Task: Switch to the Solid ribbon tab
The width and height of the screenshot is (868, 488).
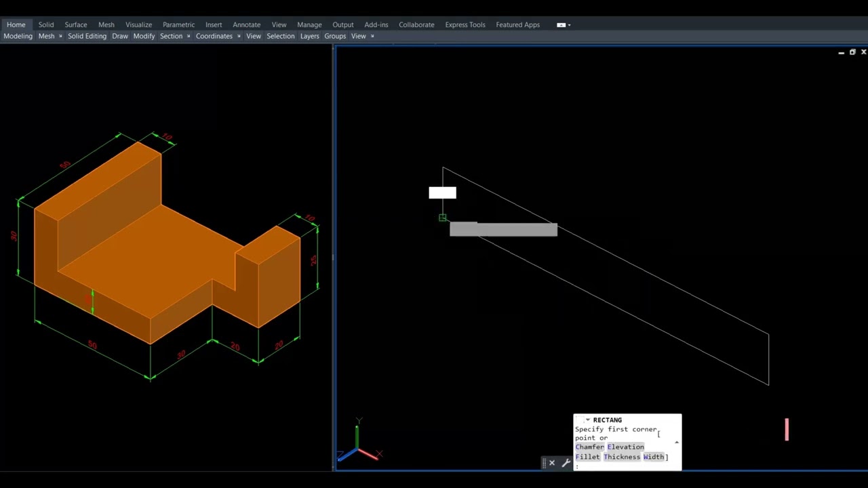Action: pyautogui.click(x=46, y=24)
